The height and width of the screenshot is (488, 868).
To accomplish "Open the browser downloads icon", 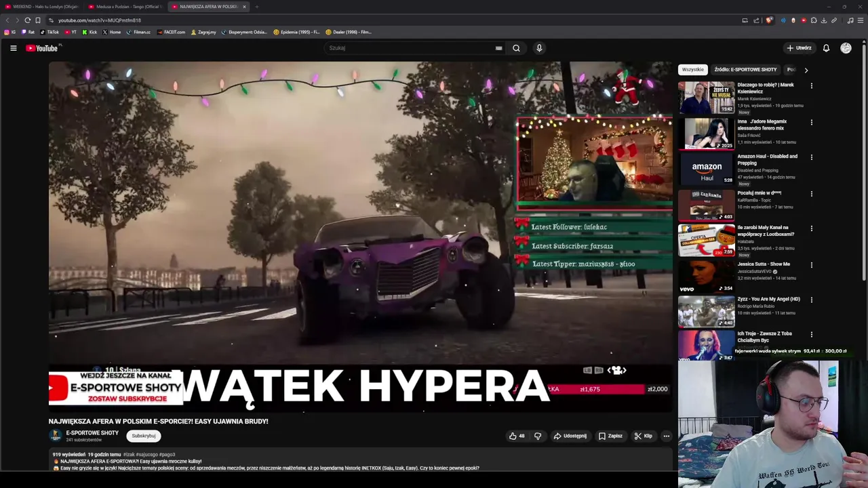I will (x=824, y=20).
